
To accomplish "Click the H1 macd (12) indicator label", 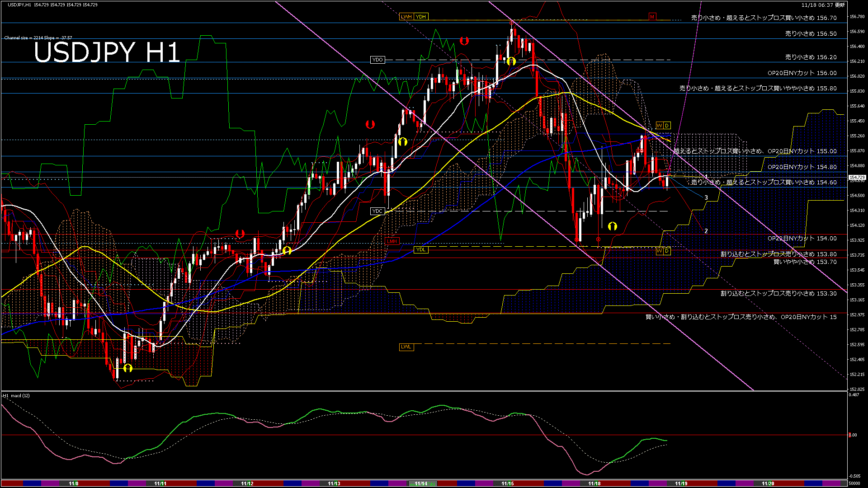I will 16,395.
